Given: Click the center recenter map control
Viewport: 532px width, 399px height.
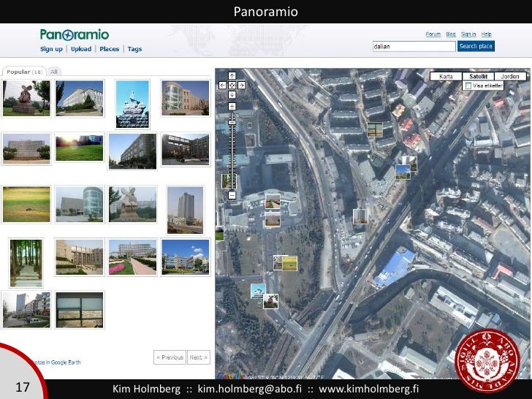Looking at the screenshot, I should tap(232, 85).
